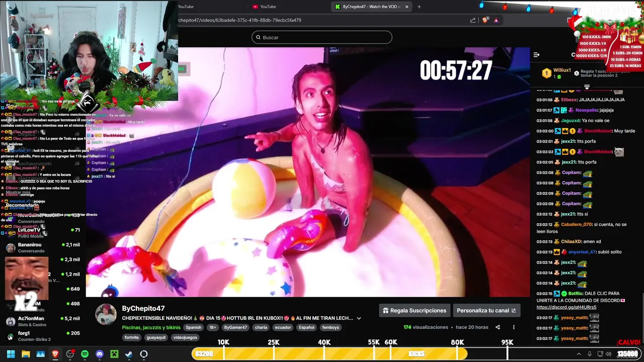Click the ecuador tag

[283, 327]
